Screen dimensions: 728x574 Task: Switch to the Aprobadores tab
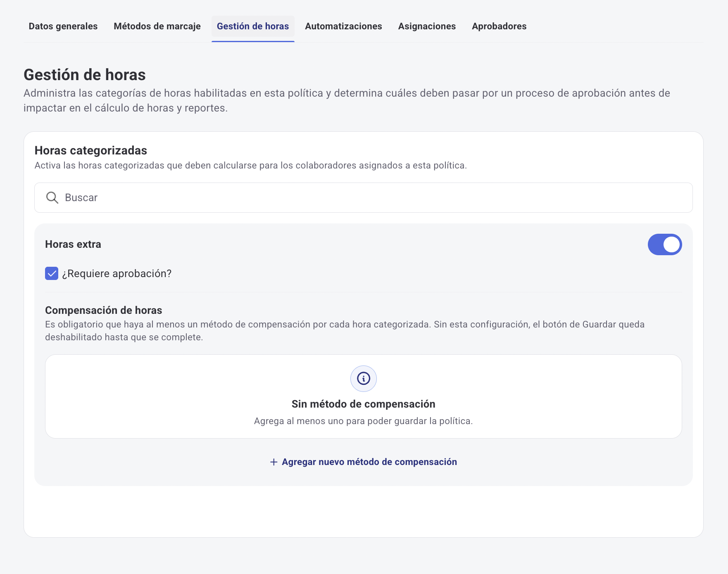click(x=499, y=26)
